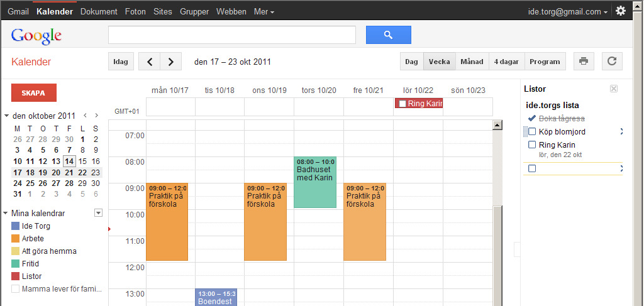This screenshot has height=306, width=644.
Task: Next month arrow in mini calendar
Action: pyautogui.click(x=96, y=116)
